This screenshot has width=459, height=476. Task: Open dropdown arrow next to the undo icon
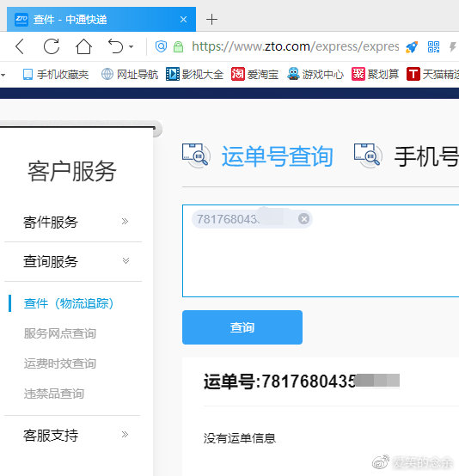[132, 46]
